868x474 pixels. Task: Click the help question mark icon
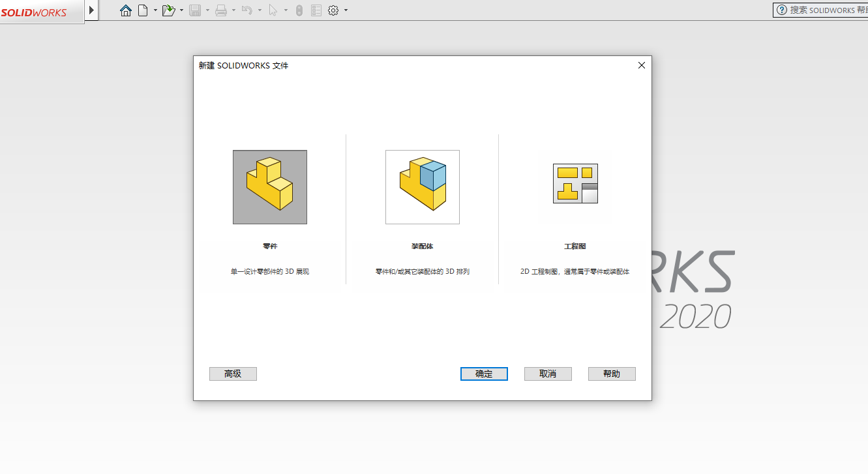click(x=782, y=10)
